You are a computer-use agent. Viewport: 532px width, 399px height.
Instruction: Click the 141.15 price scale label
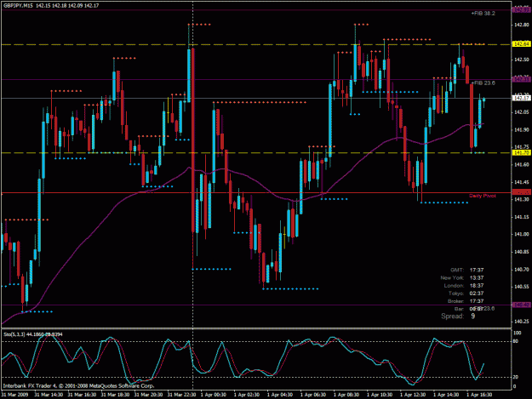coord(522,217)
